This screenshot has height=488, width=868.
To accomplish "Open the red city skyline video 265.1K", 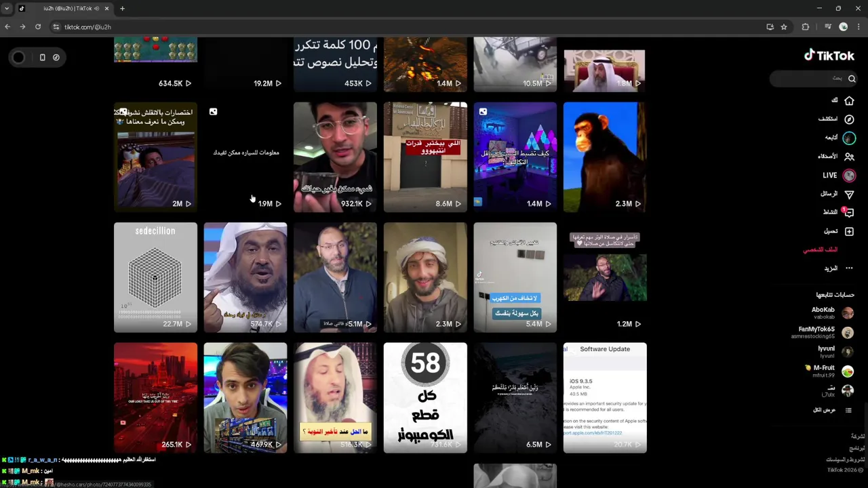I will pyautogui.click(x=155, y=398).
